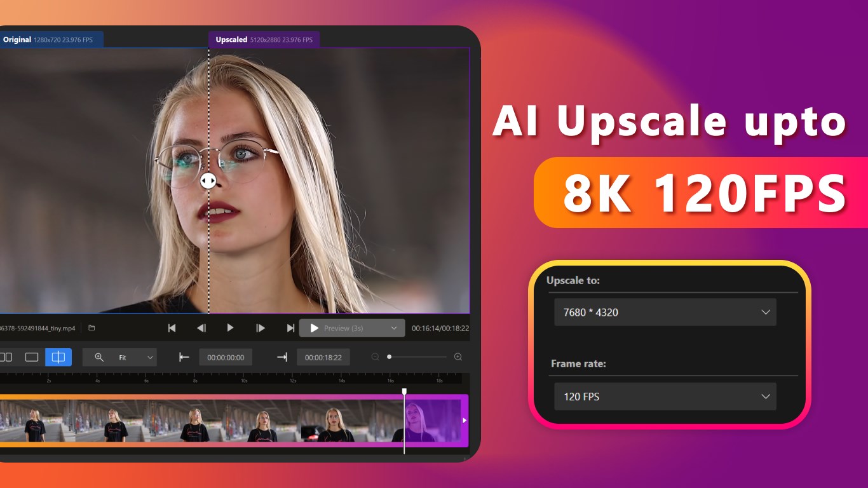Image resolution: width=868 pixels, height=488 pixels.
Task: Switch to single view mode
Action: pyautogui.click(x=32, y=357)
